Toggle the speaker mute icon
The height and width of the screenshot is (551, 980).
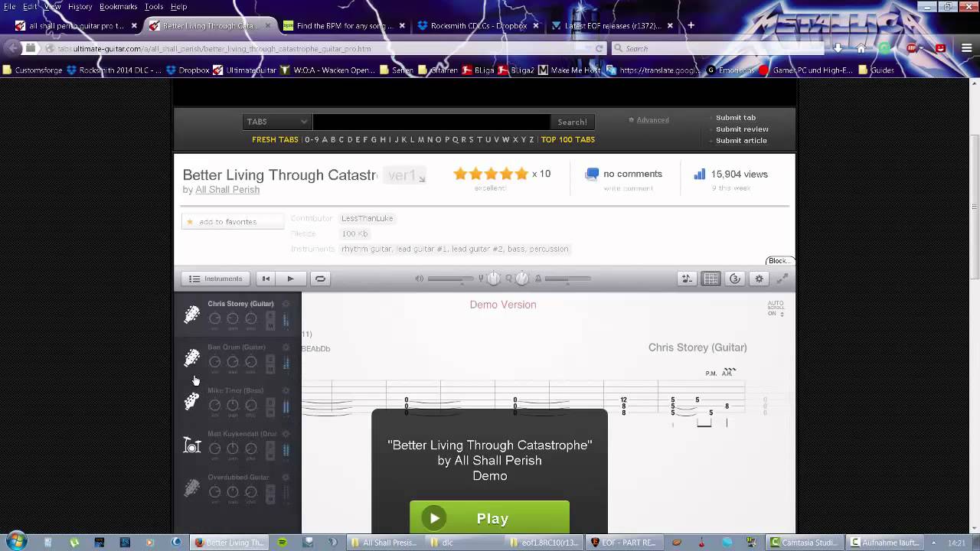[419, 279]
